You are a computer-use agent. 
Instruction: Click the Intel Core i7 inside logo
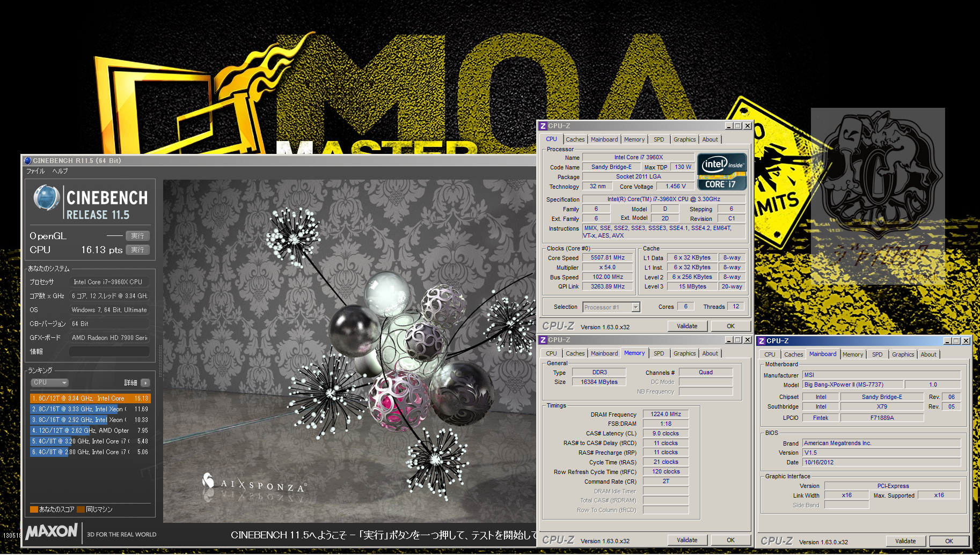[x=722, y=172]
